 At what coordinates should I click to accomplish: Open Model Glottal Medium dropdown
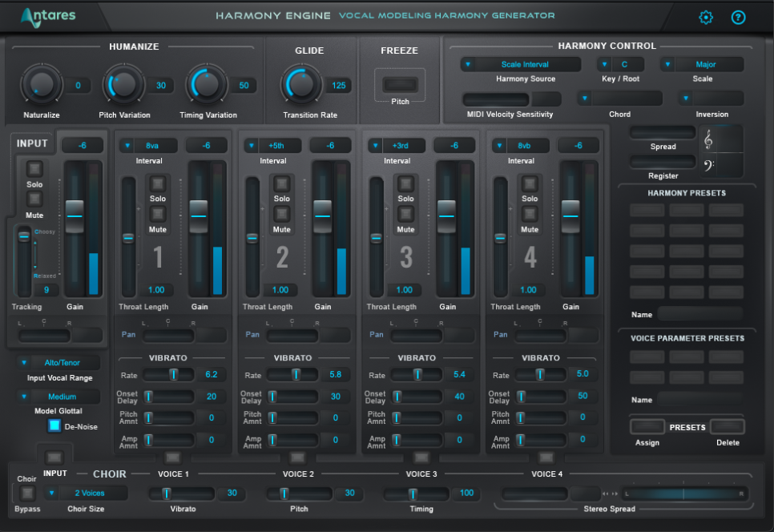(58, 397)
